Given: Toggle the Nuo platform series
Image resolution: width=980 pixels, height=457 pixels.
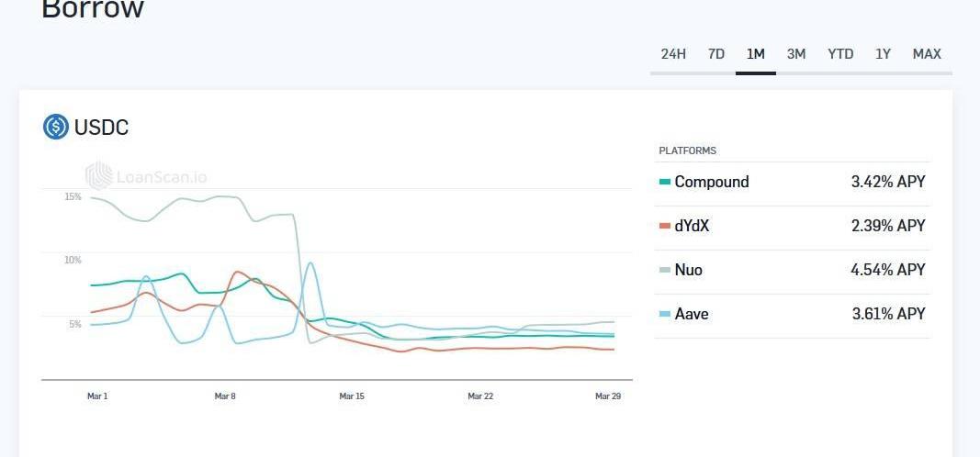Looking at the screenshot, I should (x=793, y=270).
